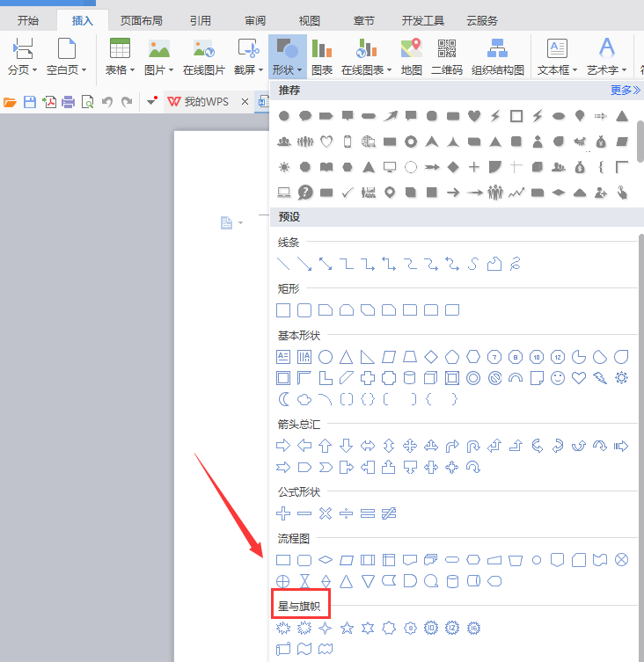
Task: Click the 组织结构图 org chart button
Action: (x=497, y=56)
